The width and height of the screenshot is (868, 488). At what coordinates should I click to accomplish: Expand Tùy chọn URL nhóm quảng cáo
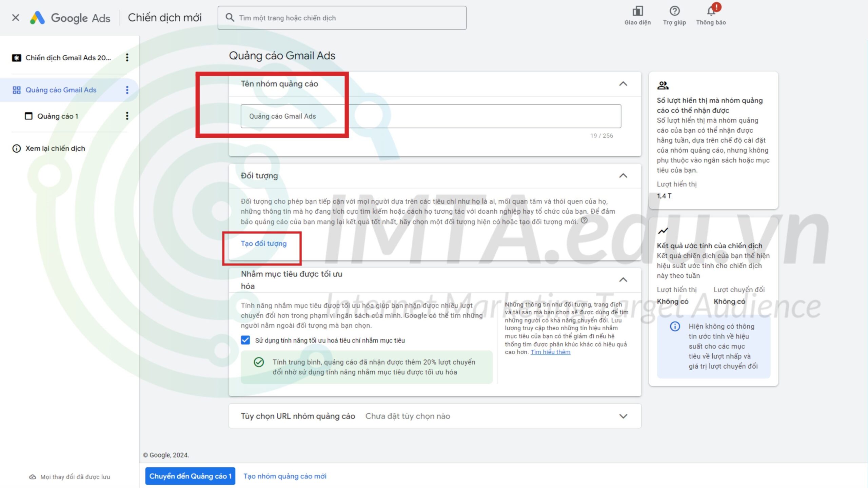click(x=623, y=416)
